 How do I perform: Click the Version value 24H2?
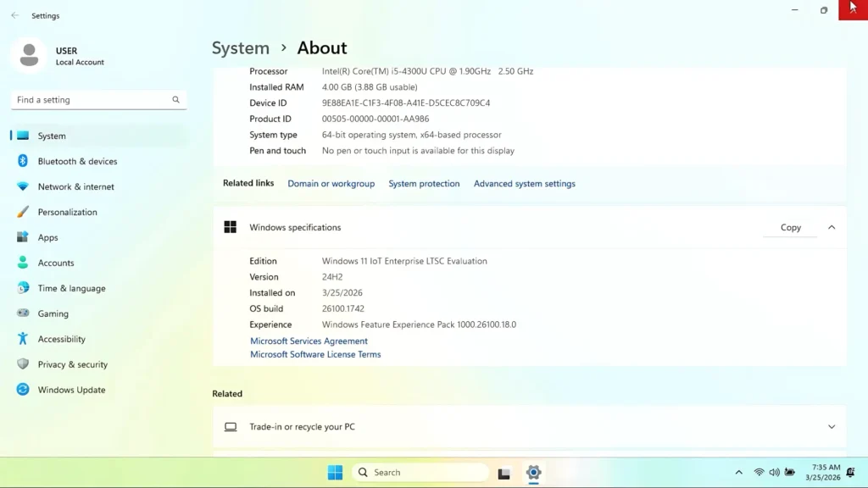[x=332, y=277]
